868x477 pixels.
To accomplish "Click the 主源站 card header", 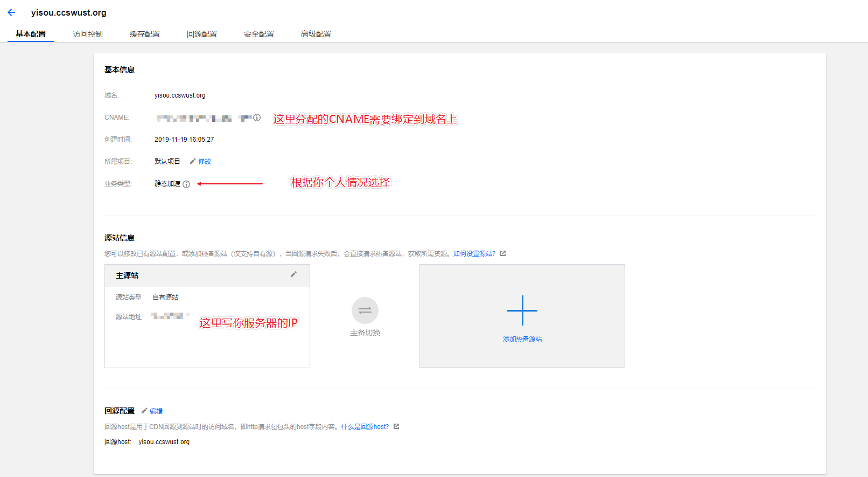I will (x=207, y=275).
